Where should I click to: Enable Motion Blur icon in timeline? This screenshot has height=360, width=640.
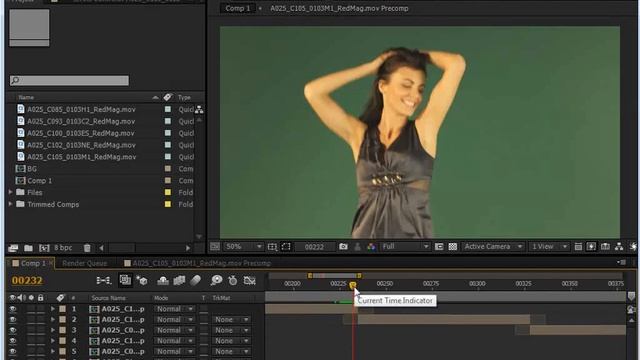[196, 280]
